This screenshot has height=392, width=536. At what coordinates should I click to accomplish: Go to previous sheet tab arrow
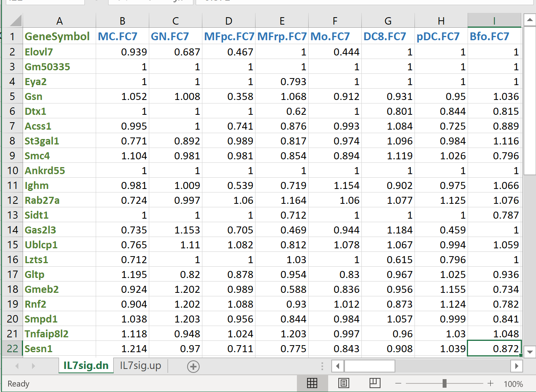[17, 366]
